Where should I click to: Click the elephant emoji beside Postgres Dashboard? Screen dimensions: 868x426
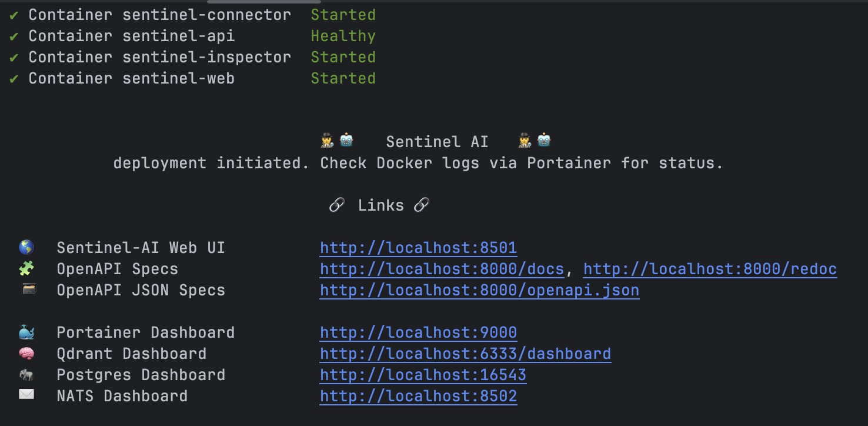coord(26,374)
